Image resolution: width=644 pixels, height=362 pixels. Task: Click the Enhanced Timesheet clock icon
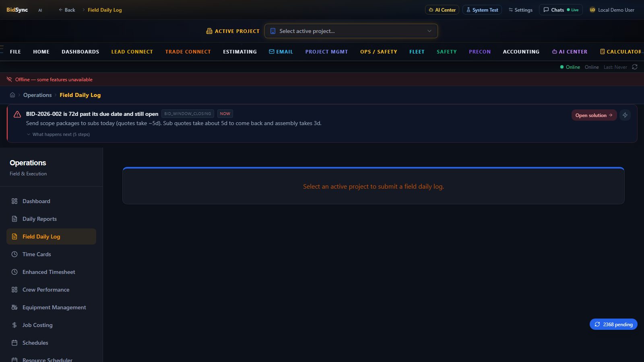[x=14, y=272]
